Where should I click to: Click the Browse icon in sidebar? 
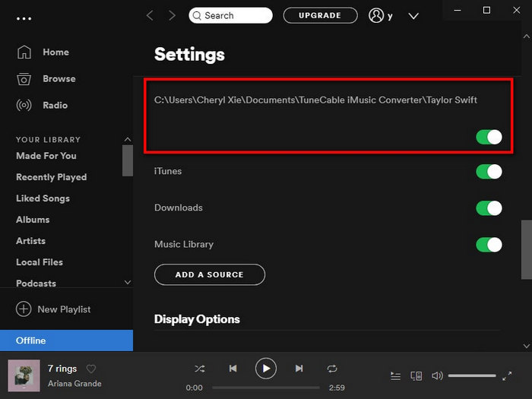[24, 79]
